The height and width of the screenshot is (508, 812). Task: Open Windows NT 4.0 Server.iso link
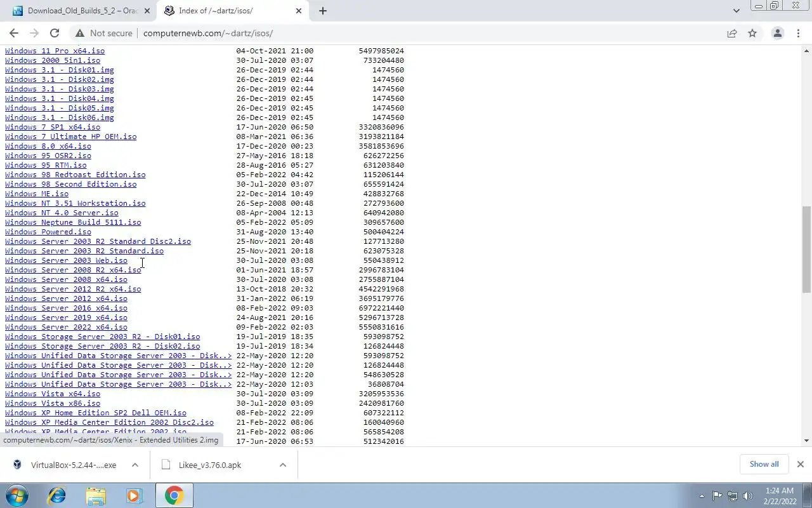click(x=62, y=213)
